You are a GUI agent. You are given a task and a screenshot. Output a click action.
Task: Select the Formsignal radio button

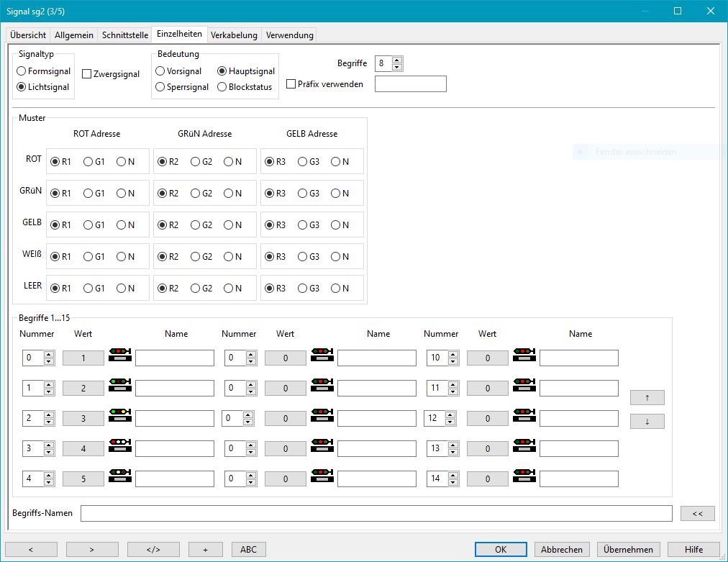22,71
